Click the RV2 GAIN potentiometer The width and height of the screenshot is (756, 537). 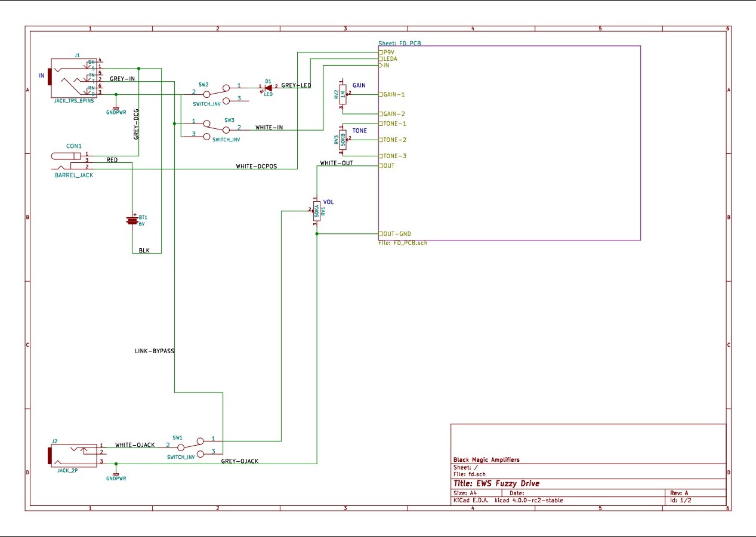point(342,94)
